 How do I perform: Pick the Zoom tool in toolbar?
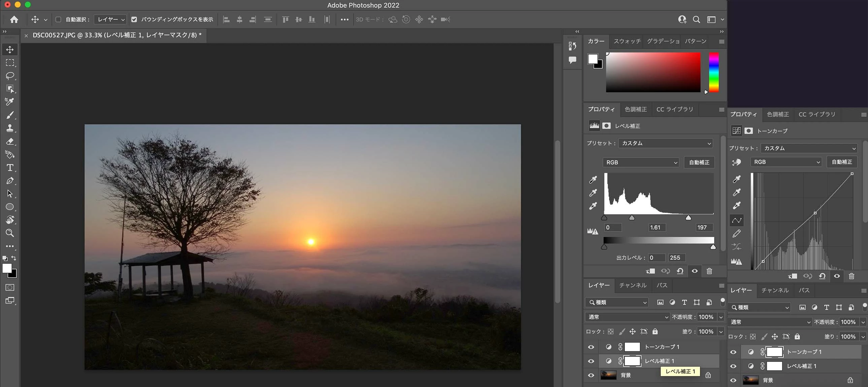tap(10, 233)
